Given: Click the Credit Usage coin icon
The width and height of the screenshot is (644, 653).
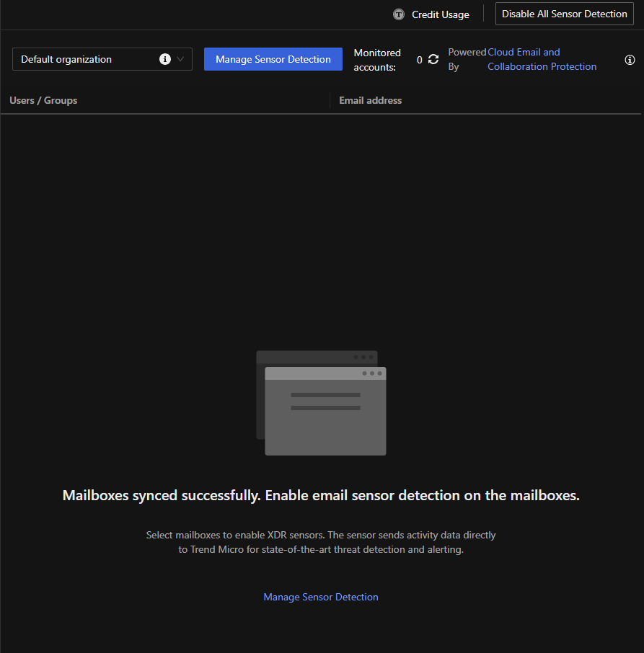Looking at the screenshot, I should 399,14.
